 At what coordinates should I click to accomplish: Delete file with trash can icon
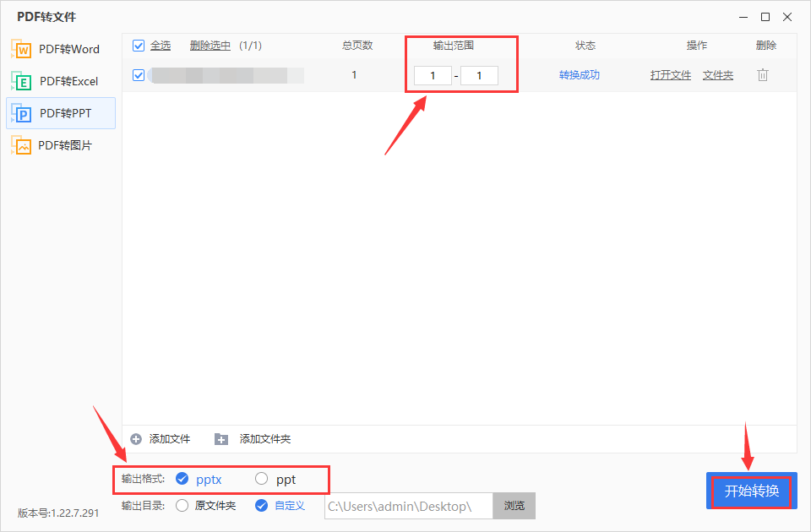coord(762,75)
